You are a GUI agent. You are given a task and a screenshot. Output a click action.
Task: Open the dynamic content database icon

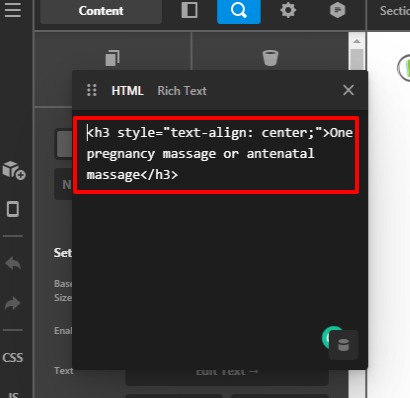point(344,345)
